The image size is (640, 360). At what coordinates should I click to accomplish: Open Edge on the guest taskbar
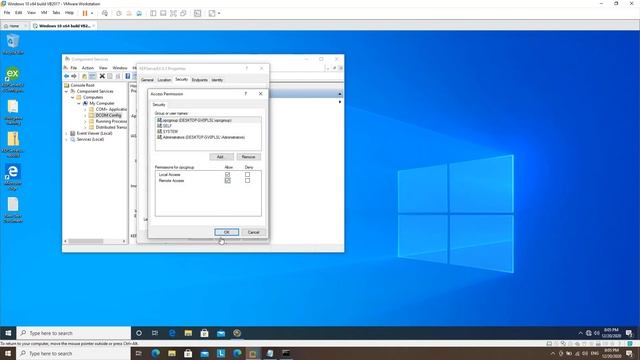[x=172, y=333]
